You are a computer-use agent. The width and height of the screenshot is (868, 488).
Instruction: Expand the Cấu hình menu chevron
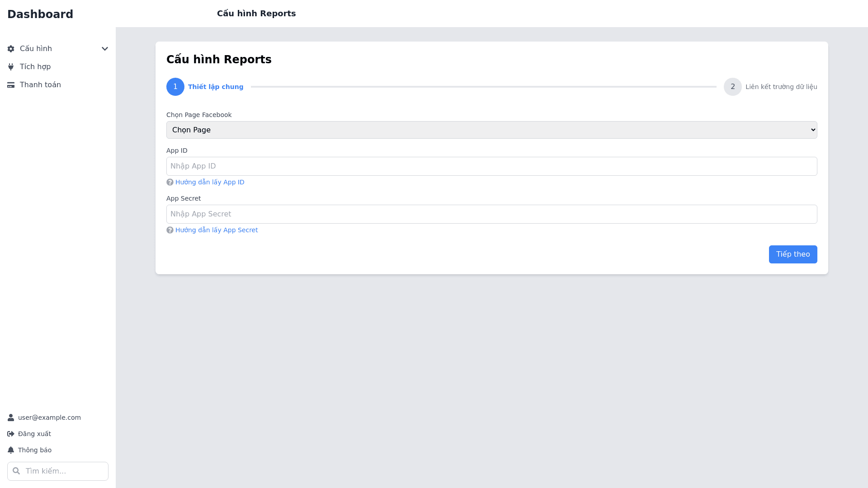105,49
